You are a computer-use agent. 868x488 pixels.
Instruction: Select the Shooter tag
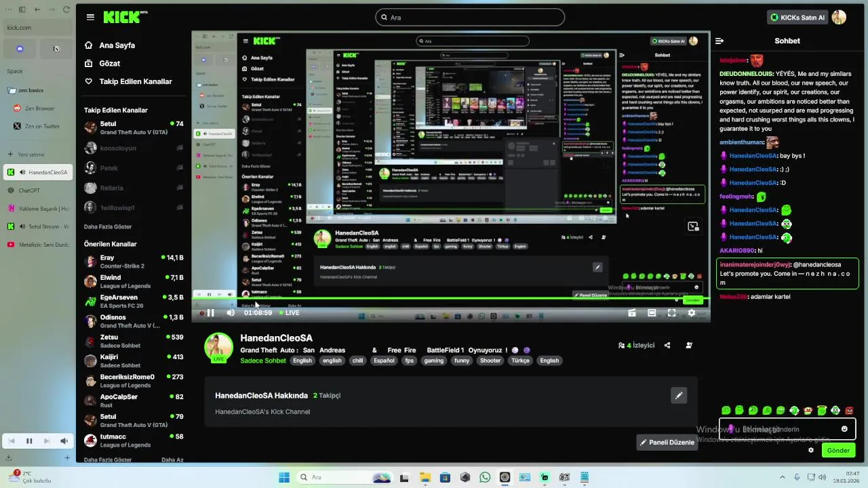(x=490, y=361)
